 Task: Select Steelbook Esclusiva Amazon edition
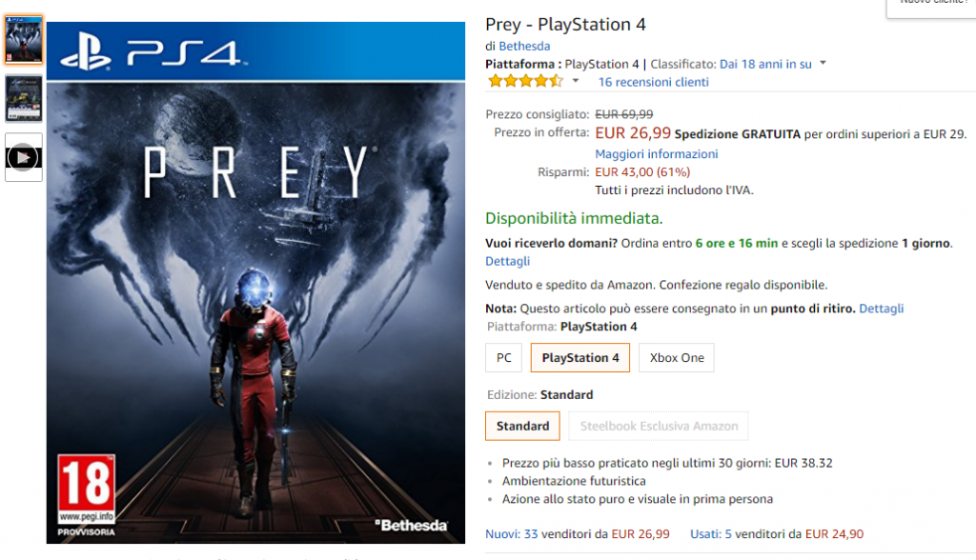[x=659, y=427]
